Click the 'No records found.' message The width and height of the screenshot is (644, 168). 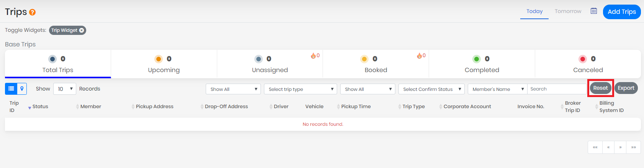tap(323, 124)
